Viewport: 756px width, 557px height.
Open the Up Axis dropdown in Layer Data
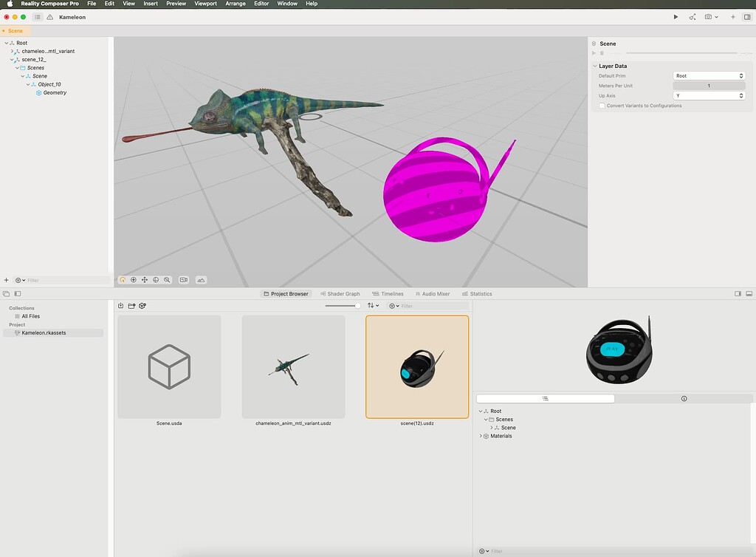click(x=709, y=95)
